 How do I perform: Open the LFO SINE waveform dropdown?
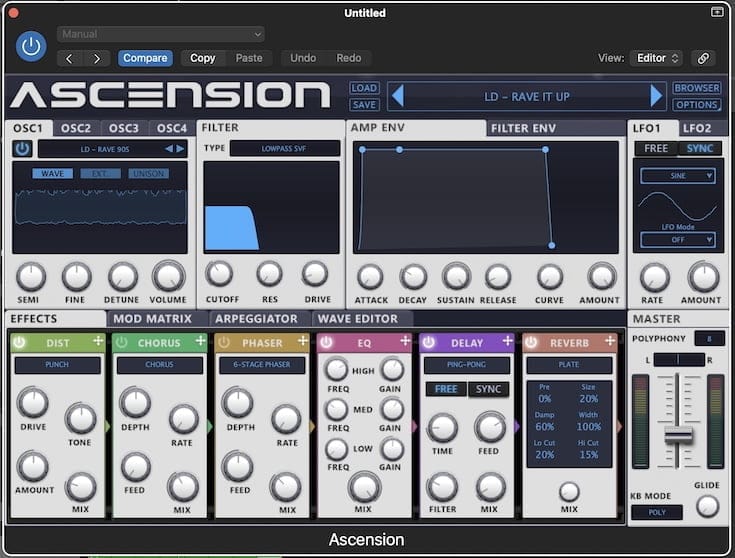pos(678,175)
